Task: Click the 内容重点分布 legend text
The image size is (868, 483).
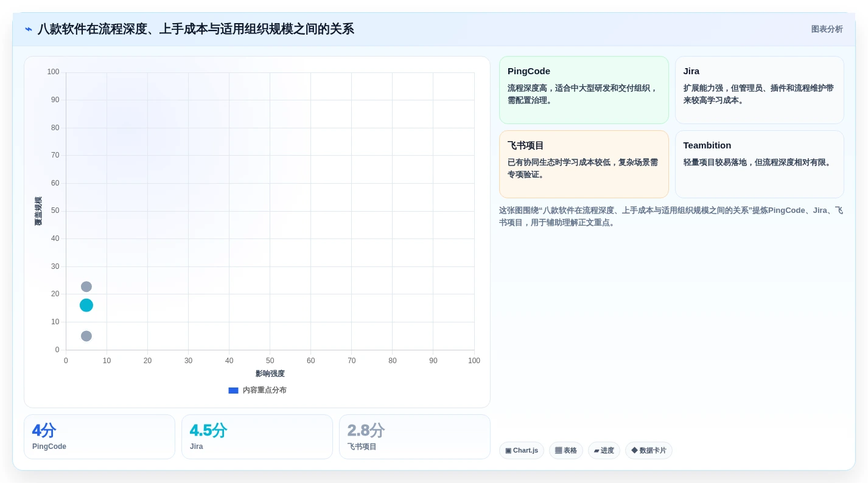Action: pyautogui.click(x=264, y=391)
